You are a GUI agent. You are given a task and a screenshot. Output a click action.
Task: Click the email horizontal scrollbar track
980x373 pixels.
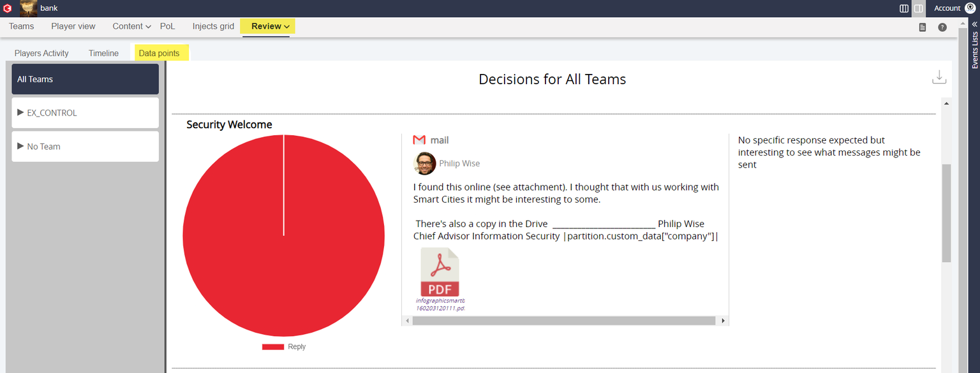(564, 321)
